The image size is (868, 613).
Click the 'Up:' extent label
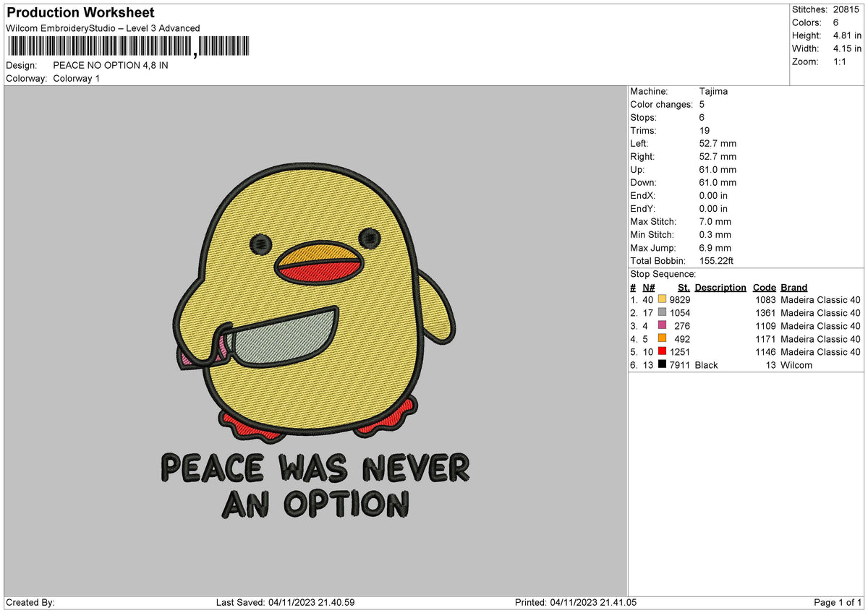[x=638, y=169]
